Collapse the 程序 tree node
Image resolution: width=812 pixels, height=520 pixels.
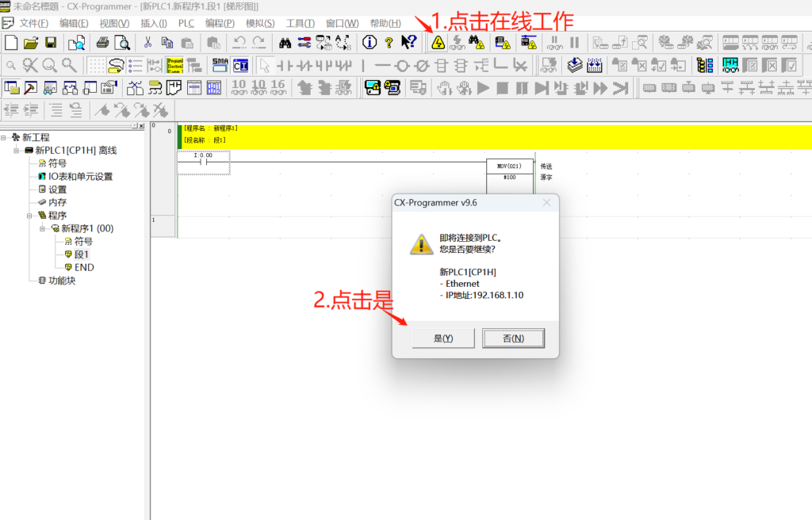point(30,215)
